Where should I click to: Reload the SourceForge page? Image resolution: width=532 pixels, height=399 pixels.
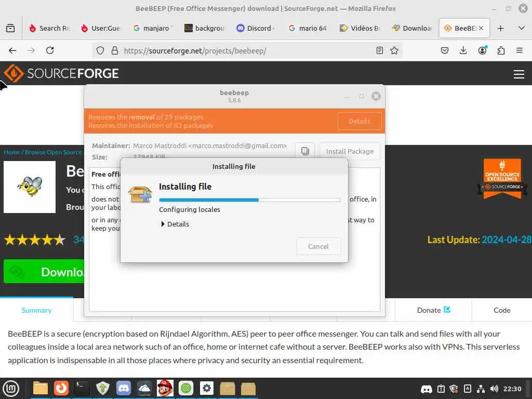click(x=50, y=50)
